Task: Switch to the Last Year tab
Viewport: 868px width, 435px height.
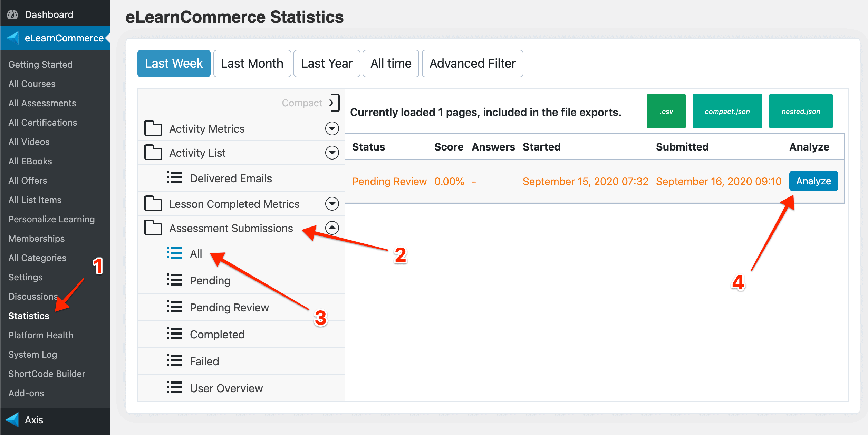Action: click(x=327, y=64)
